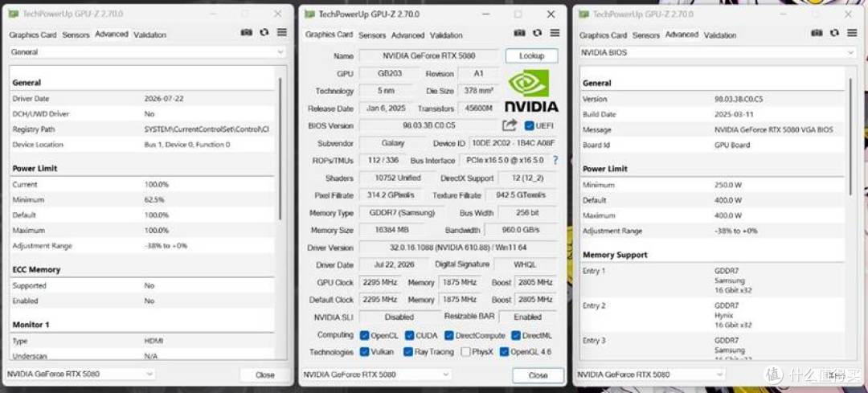Screen dimensions: 868x393
Task: Click refresh icon in middle GPU-Z window
Action: point(537,33)
